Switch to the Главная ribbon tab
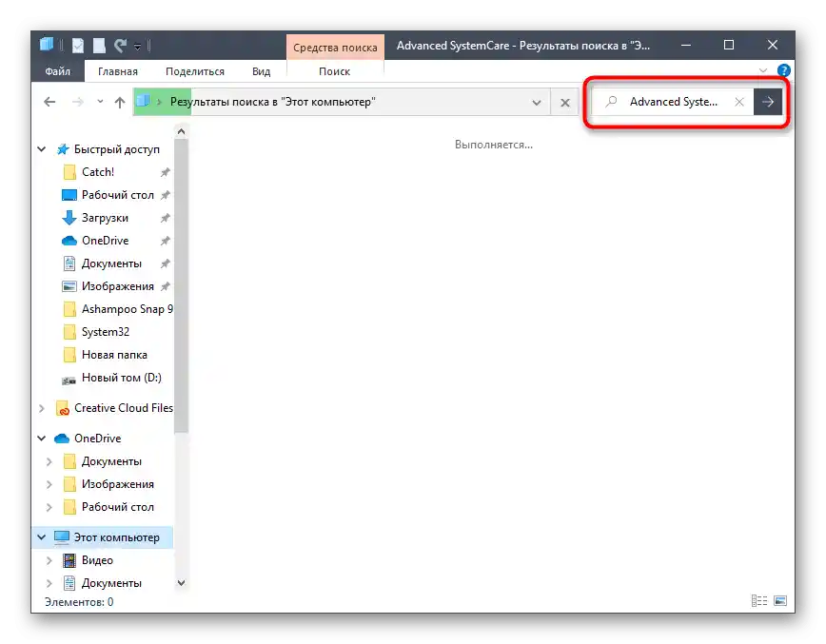This screenshot has width=826, height=644. (x=117, y=71)
